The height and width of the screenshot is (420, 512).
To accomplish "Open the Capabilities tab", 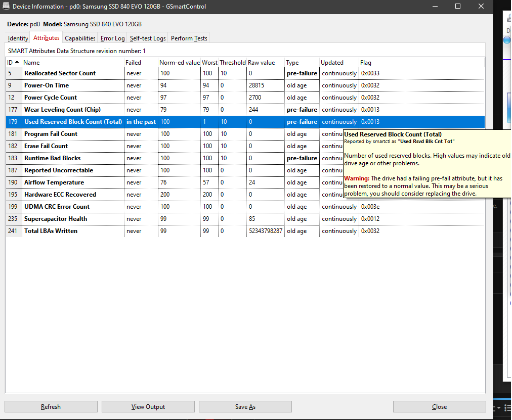I will point(80,38).
